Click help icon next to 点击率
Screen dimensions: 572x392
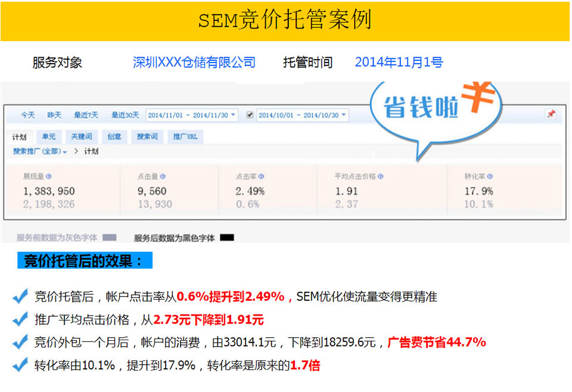click(261, 177)
